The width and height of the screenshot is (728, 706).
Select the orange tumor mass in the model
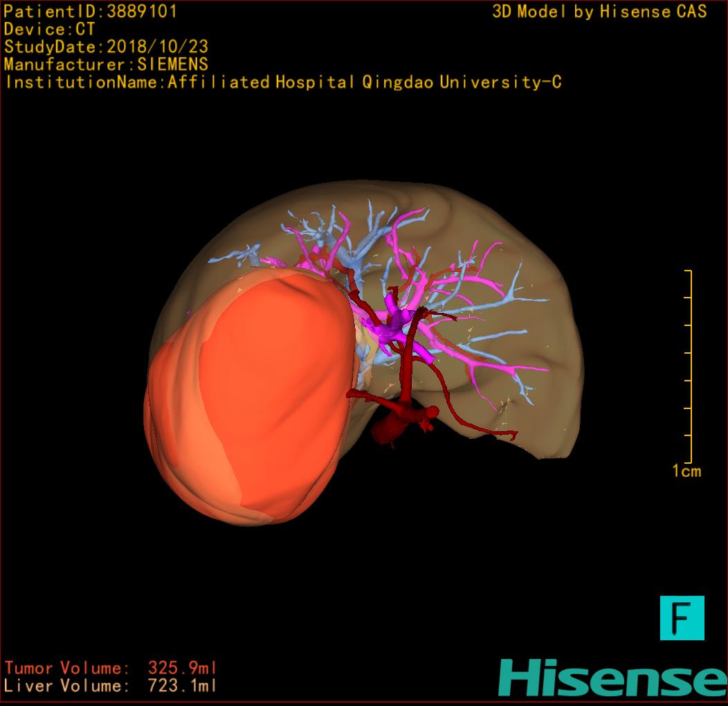(x=249, y=401)
